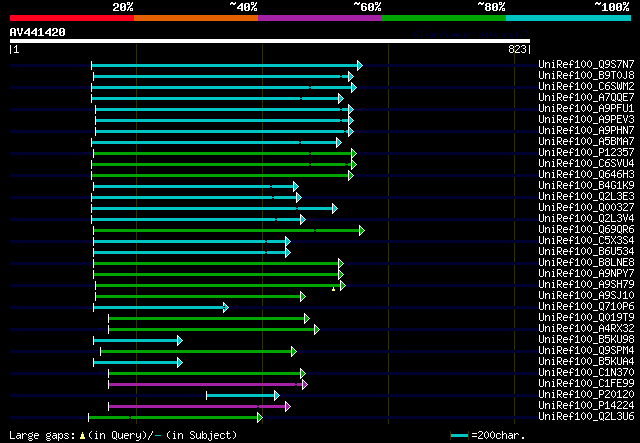Select the UniRef100_C6SWM2 label
640x443 pixels.
[586, 87]
